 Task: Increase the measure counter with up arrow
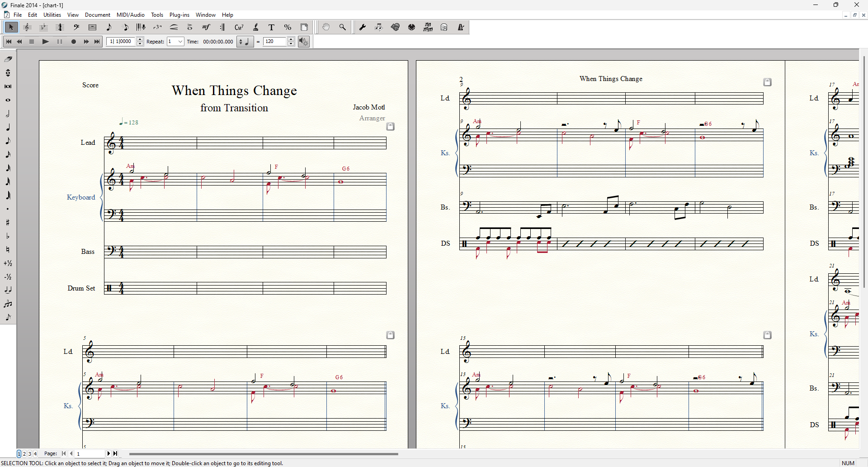(140, 39)
